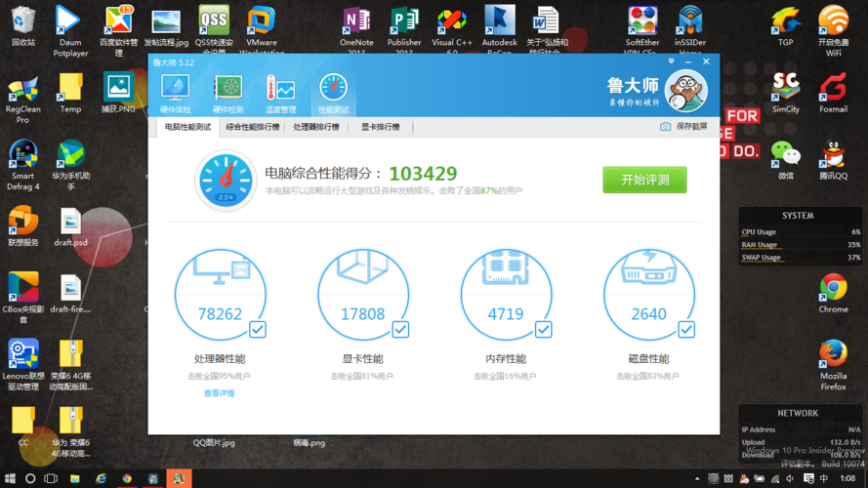Select the 回收站 Recycle Bin icon
The height and width of the screenshot is (488, 868).
(x=22, y=26)
